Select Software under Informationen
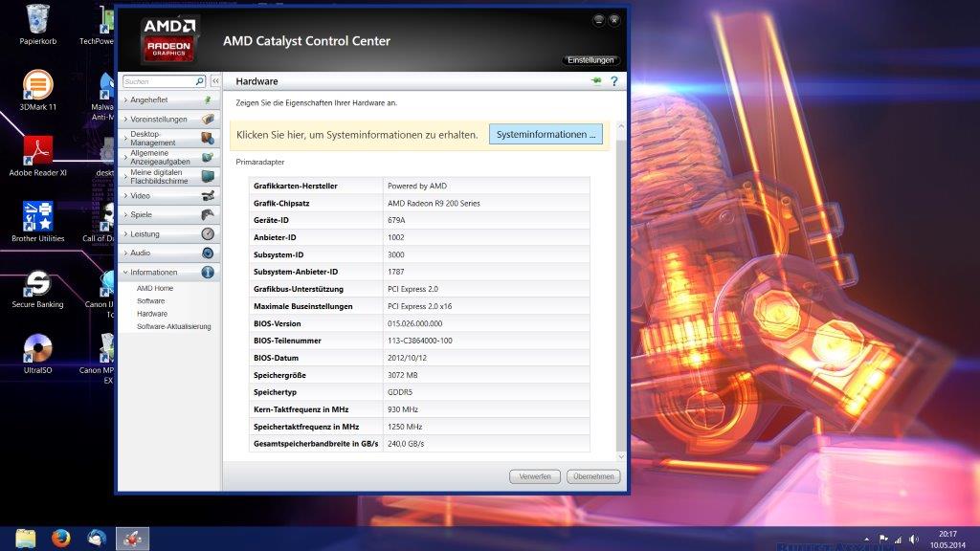Image resolution: width=980 pixels, height=551 pixels. [x=150, y=301]
